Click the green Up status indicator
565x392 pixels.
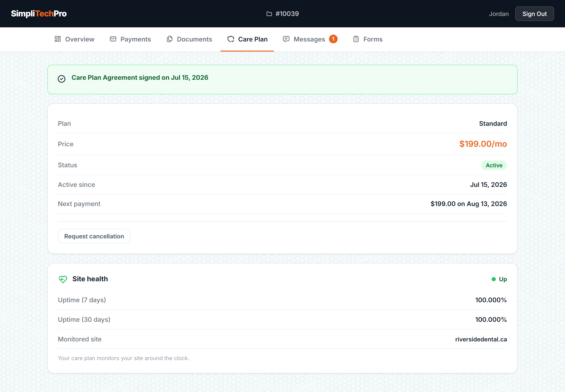point(499,279)
